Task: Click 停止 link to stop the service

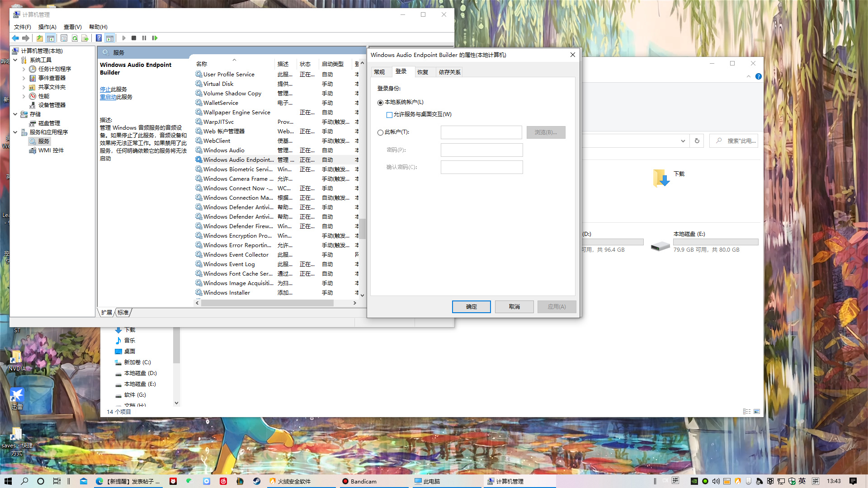Action: [105, 89]
